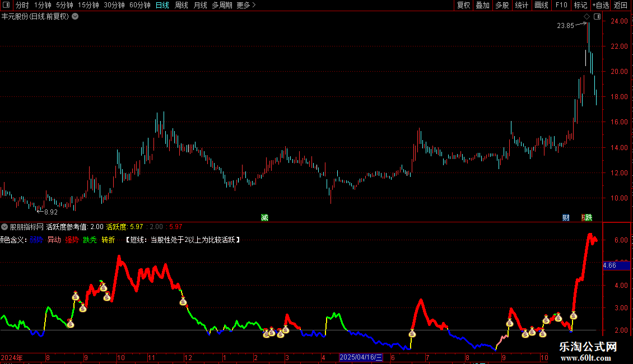The image size is (633, 364).
Task: Click the yellow 转折 legend label
Action: (x=108, y=240)
